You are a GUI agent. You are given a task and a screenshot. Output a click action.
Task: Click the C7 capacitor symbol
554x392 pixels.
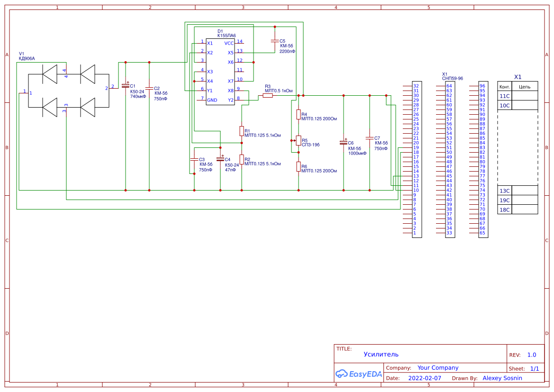pyautogui.click(x=370, y=138)
